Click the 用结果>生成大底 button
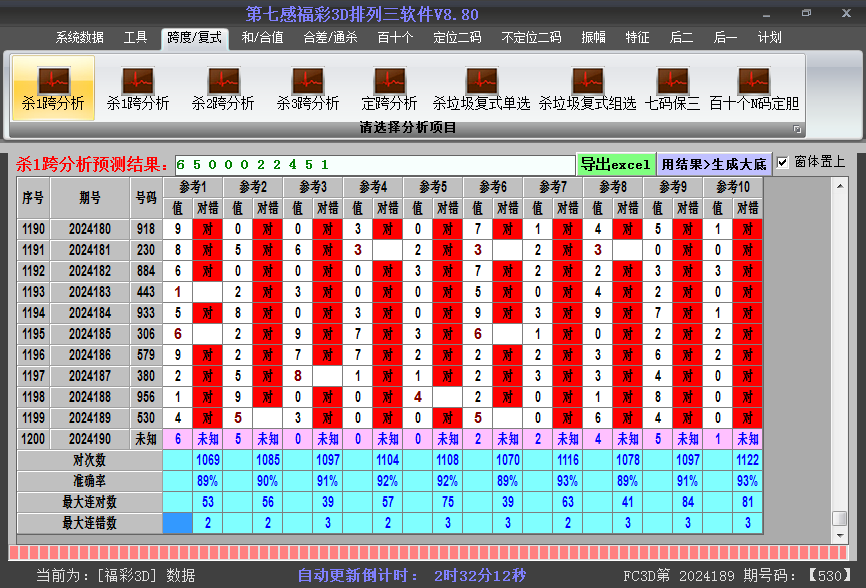Viewport: 866px width, 588px height. point(714,164)
